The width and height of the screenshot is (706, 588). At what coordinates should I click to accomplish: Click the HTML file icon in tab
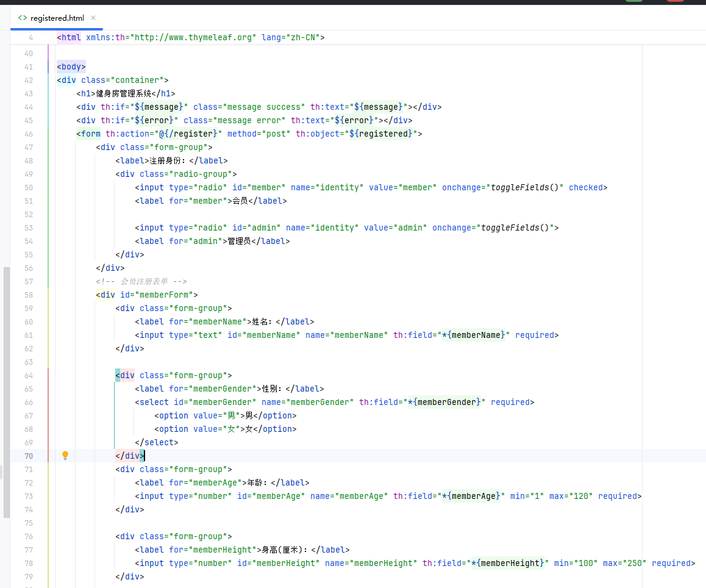[x=22, y=18]
